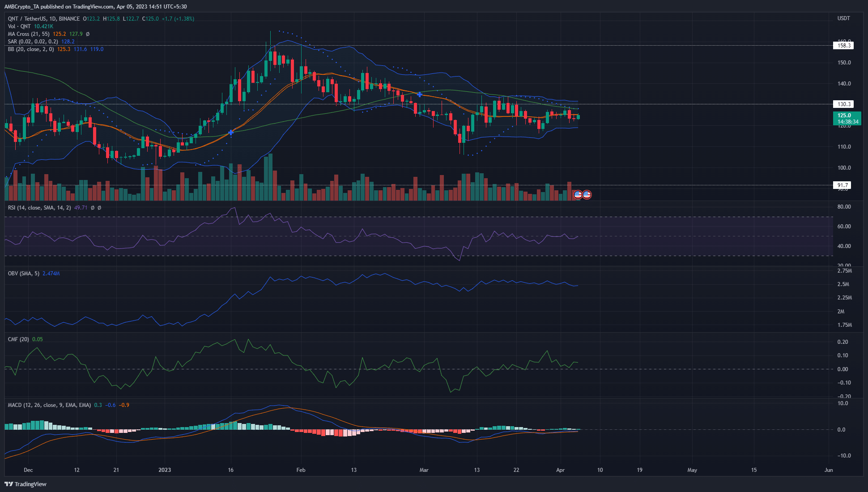
Task: Click the 1.75M value on OBV scale
Action: tap(844, 325)
